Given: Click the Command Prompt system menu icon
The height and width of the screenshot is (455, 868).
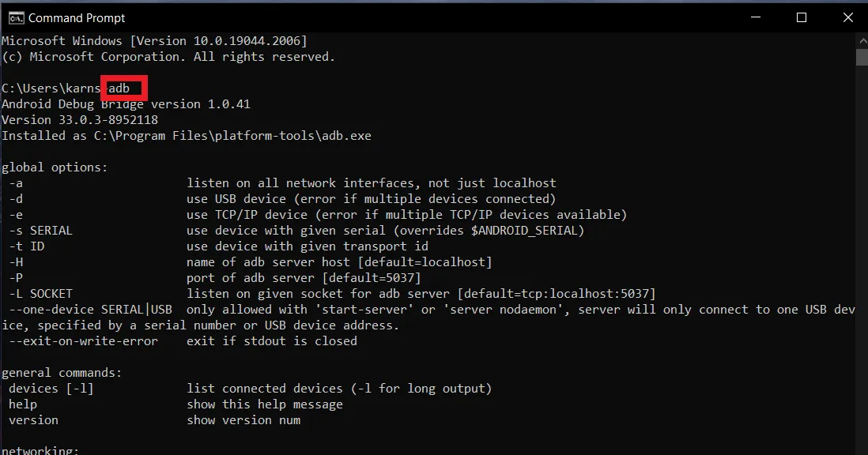Looking at the screenshot, I should [16, 17].
